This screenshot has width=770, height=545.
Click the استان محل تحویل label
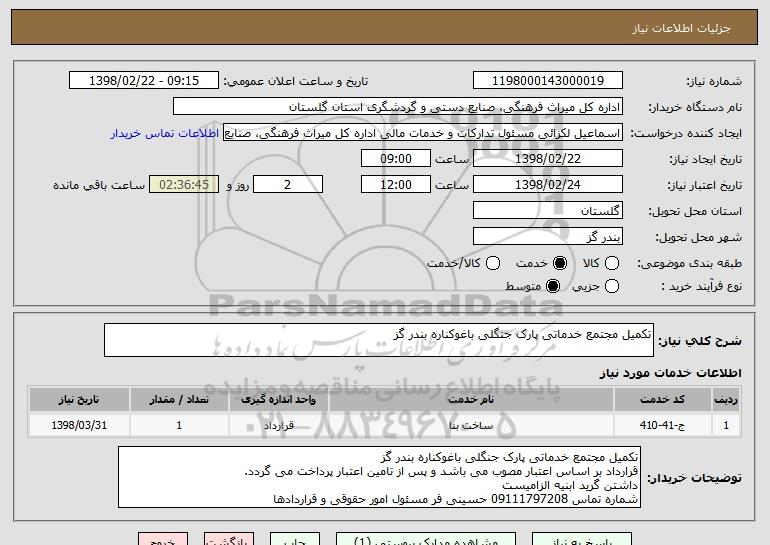click(695, 211)
